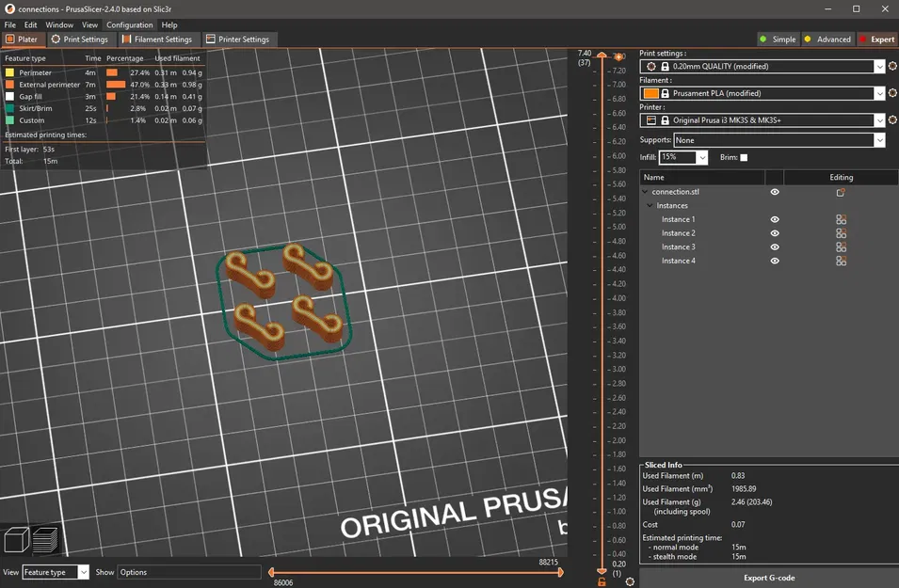Open the Supports dropdown
The image size is (899, 588).
point(879,140)
